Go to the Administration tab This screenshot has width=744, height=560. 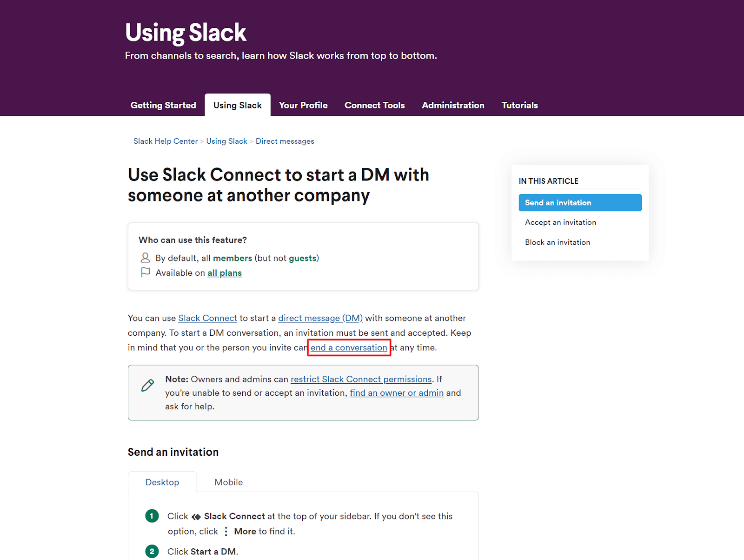[453, 105]
